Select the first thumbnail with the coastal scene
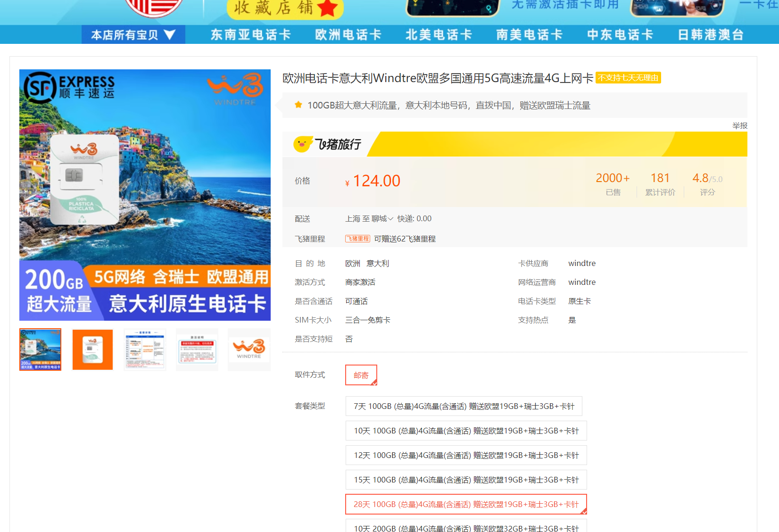779x532 pixels. [40, 349]
